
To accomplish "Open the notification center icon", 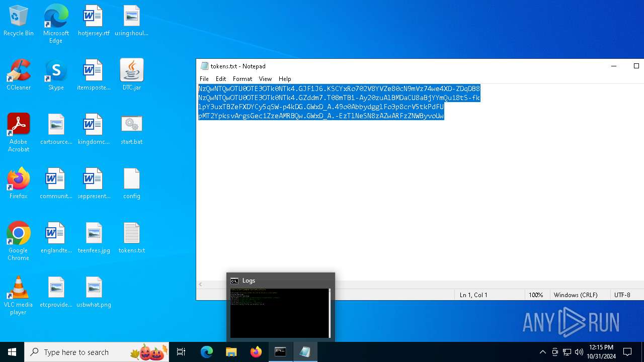I will [627, 352].
